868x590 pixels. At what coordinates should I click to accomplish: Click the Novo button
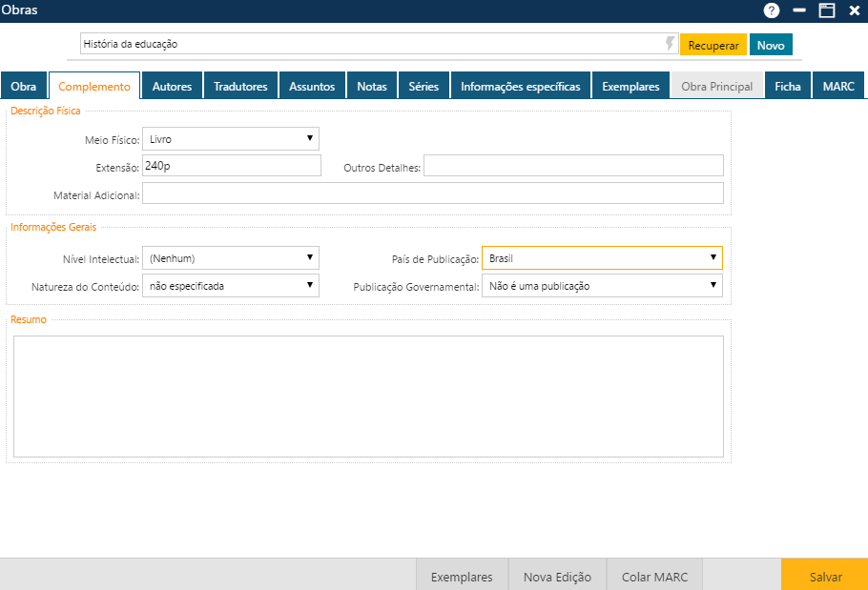771,45
